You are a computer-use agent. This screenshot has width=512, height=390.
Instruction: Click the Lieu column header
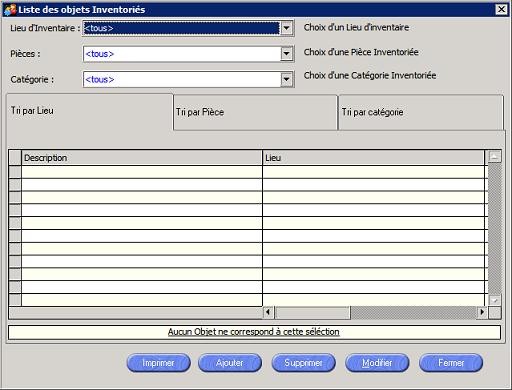(373, 158)
